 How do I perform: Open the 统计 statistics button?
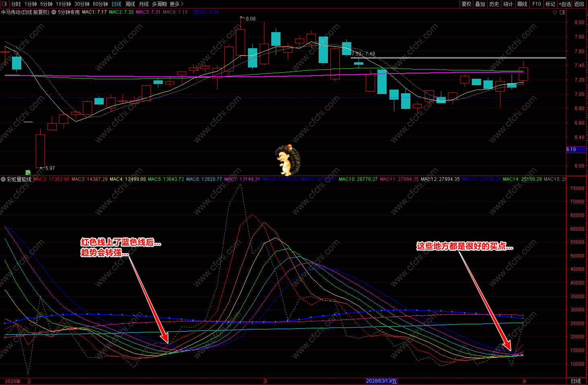[x=508, y=4]
